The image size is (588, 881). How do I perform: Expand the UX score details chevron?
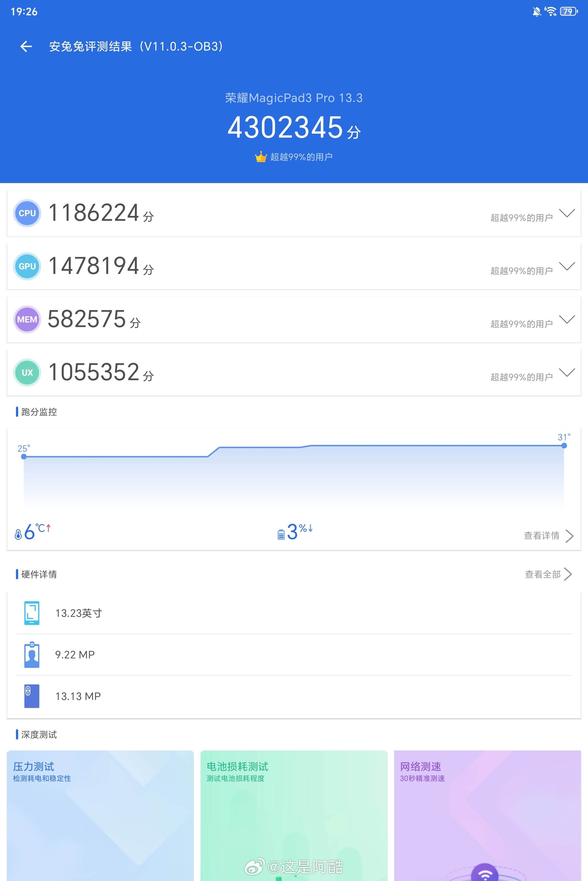point(567,372)
